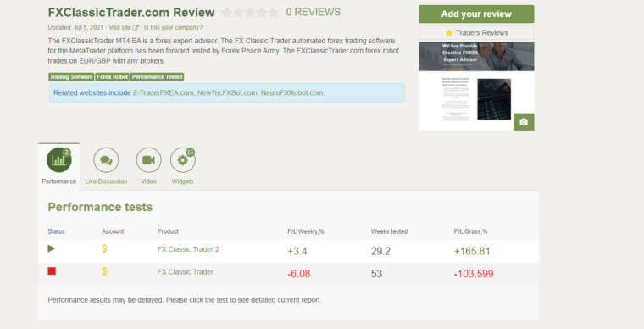Follow the Visit site link

click(119, 27)
